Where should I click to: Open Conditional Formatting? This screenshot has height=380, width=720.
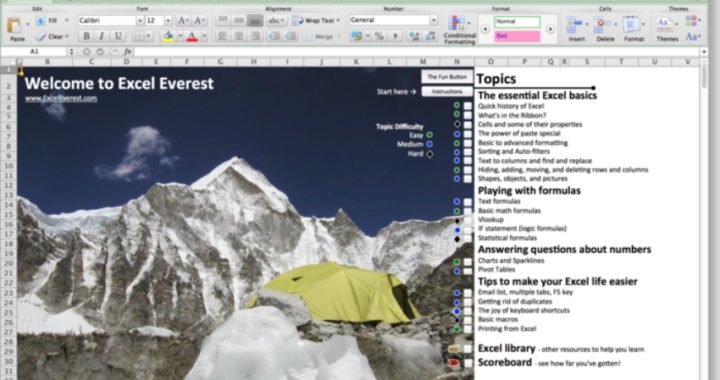tap(459, 30)
